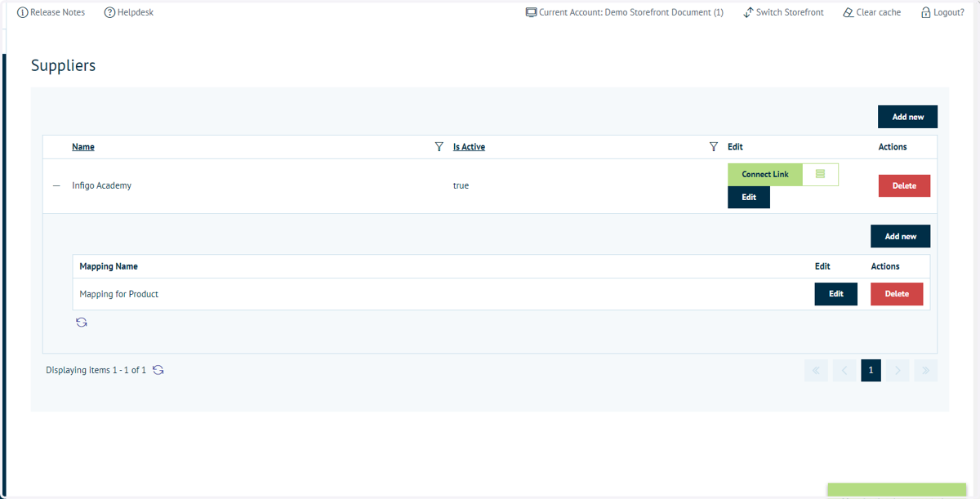Refresh the suppliers list beside Displaying items
The image size is (980, 499).
tap(158, 370)
